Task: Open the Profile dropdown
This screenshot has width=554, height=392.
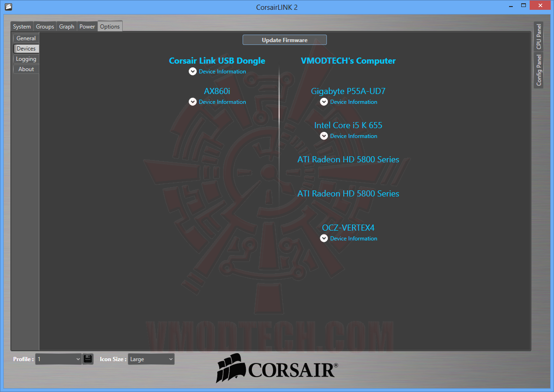Action: (58, 359)
